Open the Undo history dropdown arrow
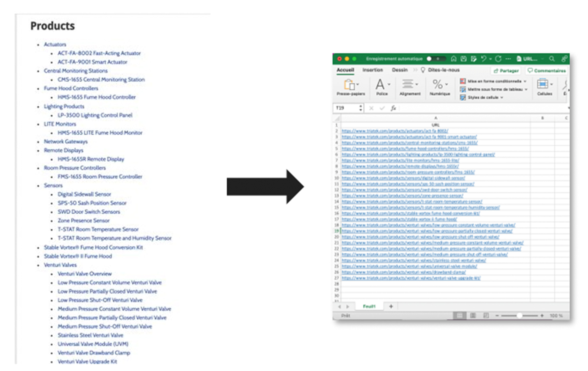Viewport: 588px width, 371px height. pos(490,59)
